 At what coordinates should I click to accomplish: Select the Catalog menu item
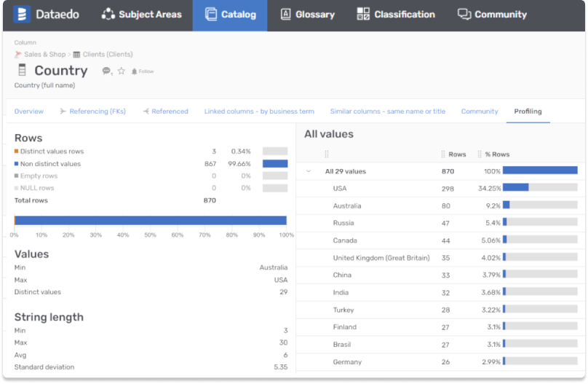[230, 15]
